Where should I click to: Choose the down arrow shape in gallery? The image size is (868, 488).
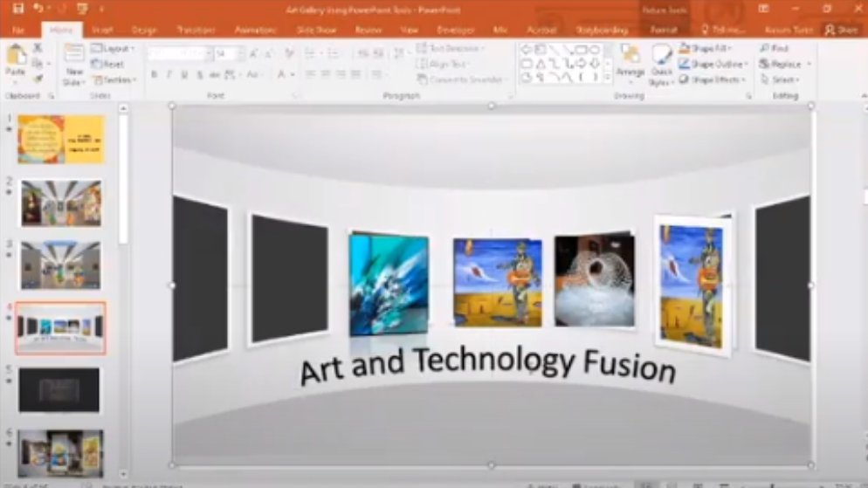point(595,64)
